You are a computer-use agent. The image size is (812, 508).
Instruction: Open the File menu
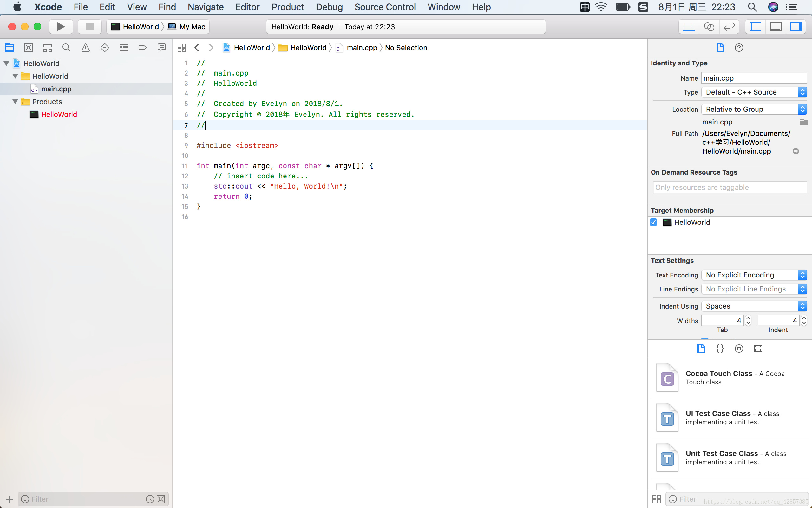[x=81, y=7]
